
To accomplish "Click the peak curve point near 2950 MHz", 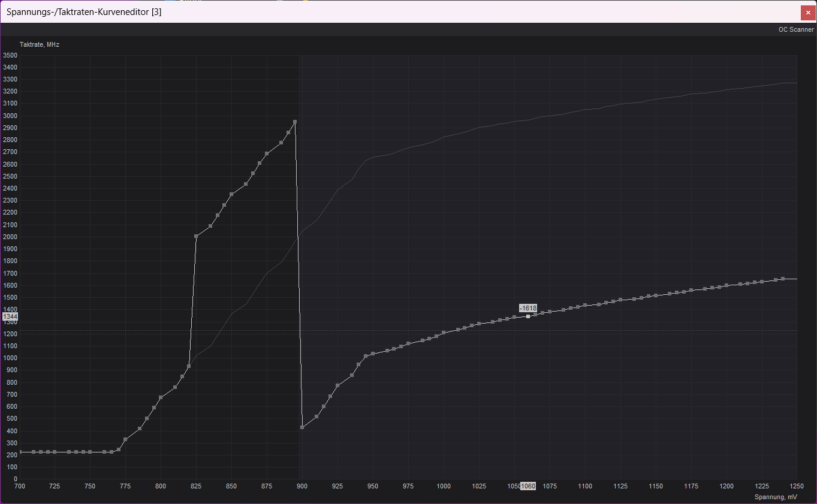I will (295, 122).
